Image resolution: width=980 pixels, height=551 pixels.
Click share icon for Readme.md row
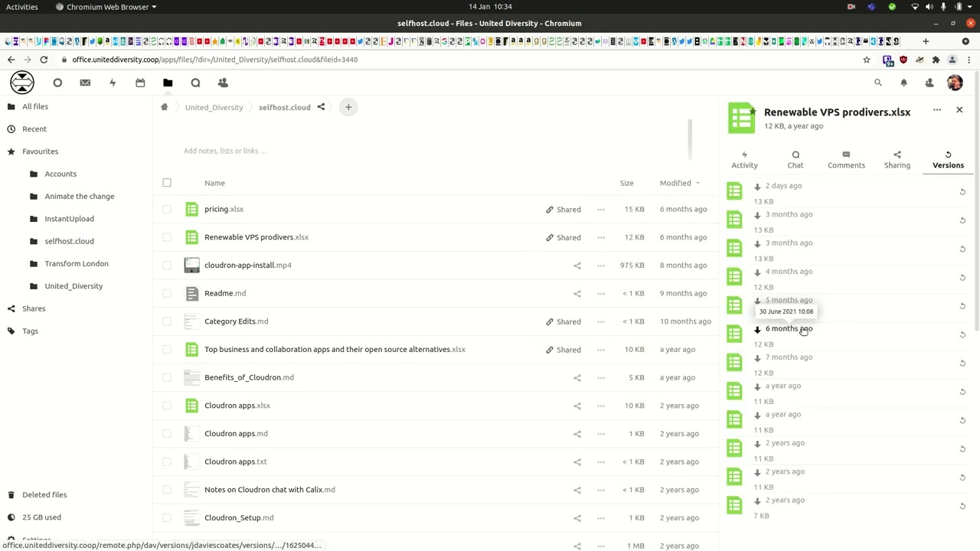coord(577,293)
